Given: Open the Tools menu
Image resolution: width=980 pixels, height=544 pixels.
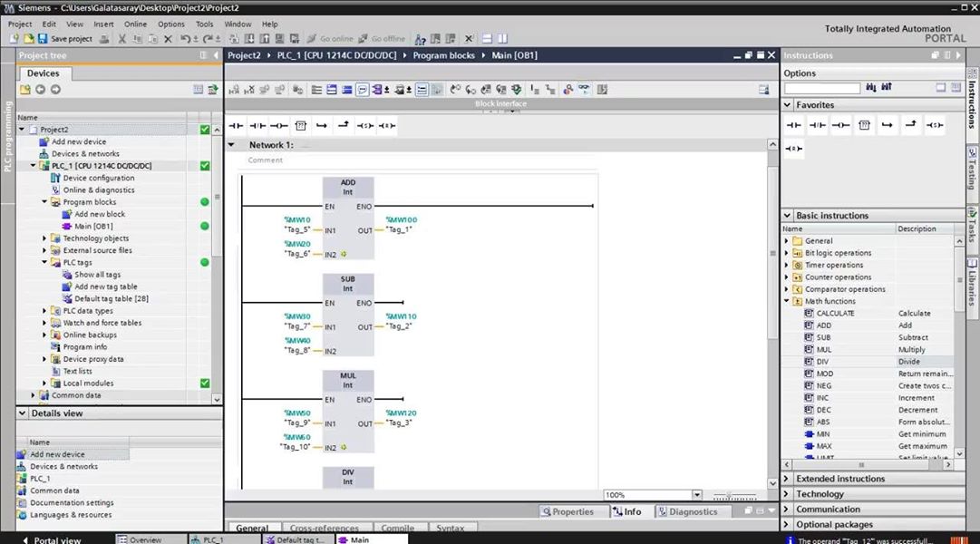Looking at the screenshot, I should pos(204,24).
